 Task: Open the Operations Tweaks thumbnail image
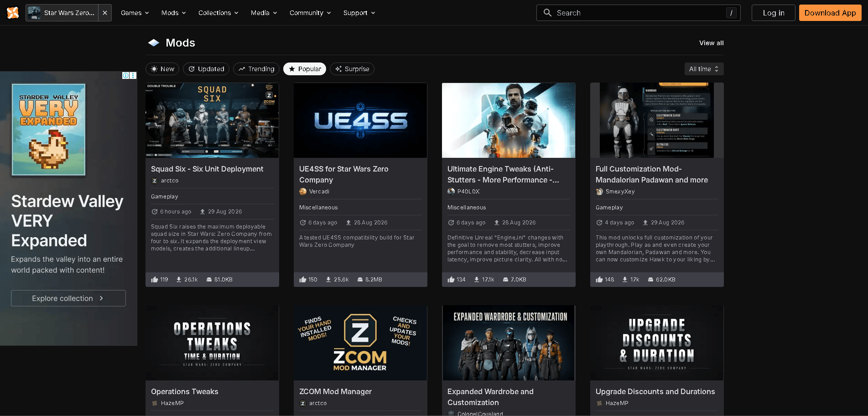(x=212, y=343)
